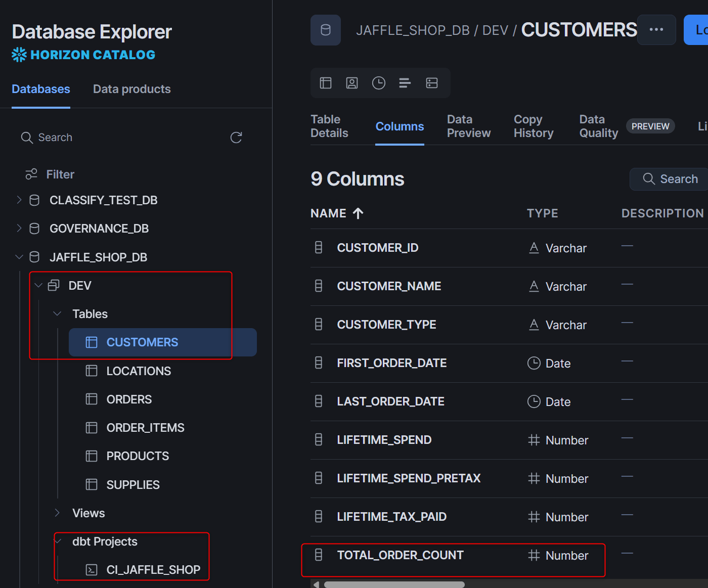Open the Data Preview tab
Image resolution: width=708 pixels, height=588 pixels.
(469, 126)
